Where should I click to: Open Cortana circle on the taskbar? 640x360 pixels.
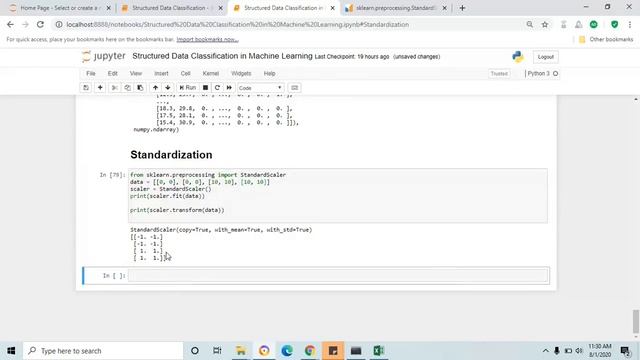(x=195, y=351)
